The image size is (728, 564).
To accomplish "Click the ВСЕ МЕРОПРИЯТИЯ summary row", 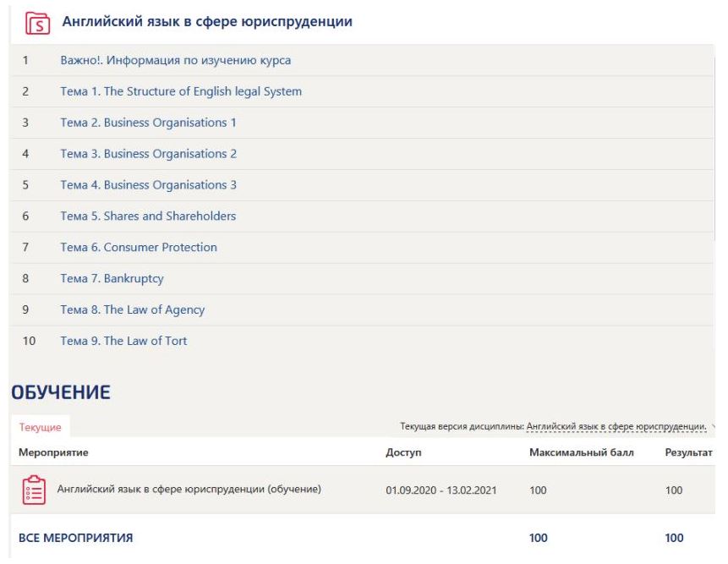I will pos(76,538).
